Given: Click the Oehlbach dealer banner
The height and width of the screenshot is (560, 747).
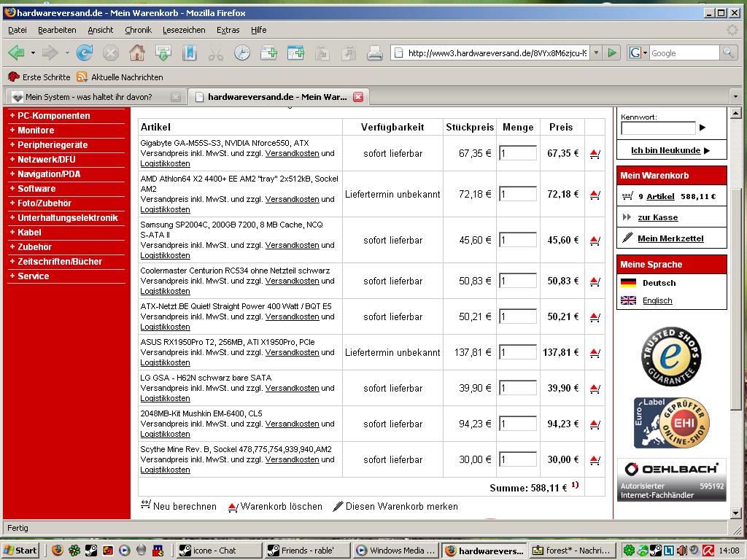Looking at the screenshot, I should pyautogui.click(x=671, y=480).
